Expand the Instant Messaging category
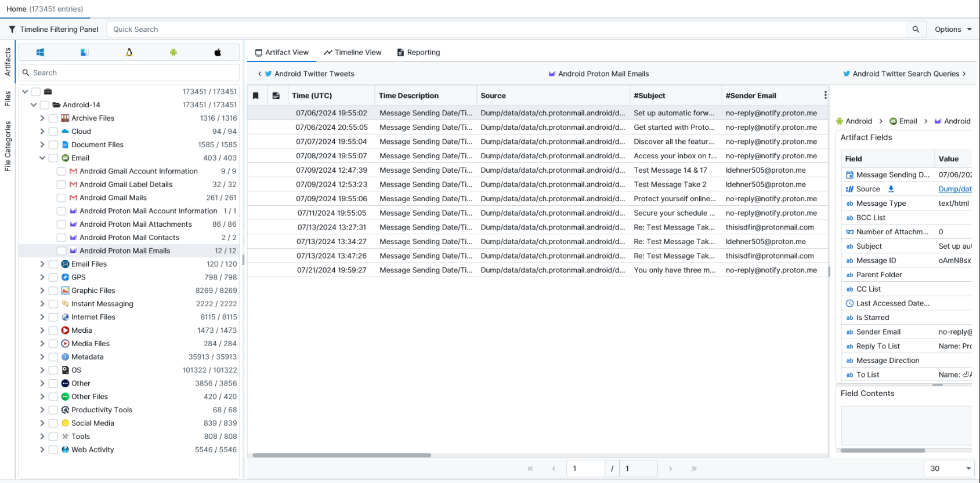This screenshot has height=483, width=980. (x=42, y=304)
